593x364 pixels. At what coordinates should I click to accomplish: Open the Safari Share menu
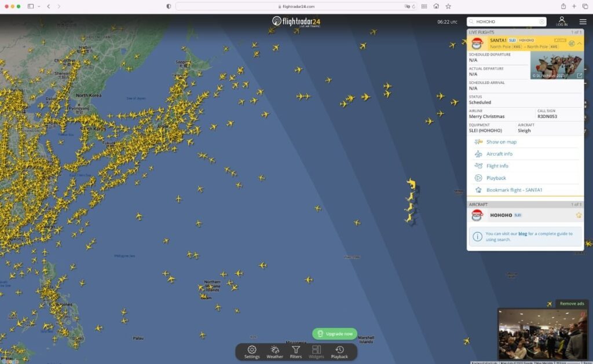(563, 6)
